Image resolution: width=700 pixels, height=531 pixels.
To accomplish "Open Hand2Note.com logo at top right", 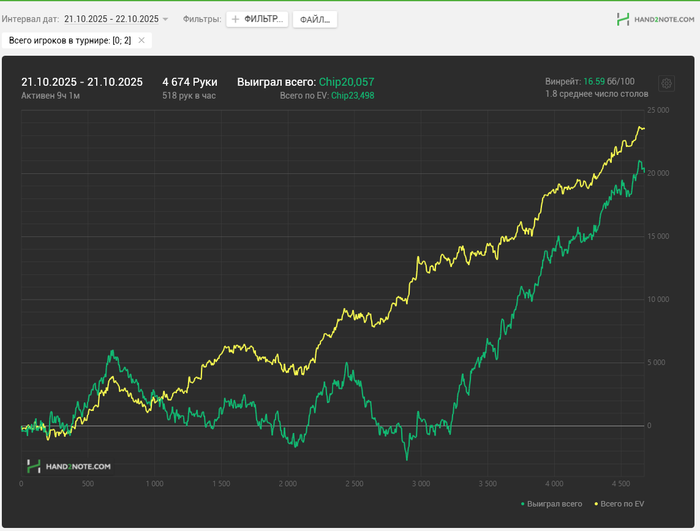I will (655, 19).
